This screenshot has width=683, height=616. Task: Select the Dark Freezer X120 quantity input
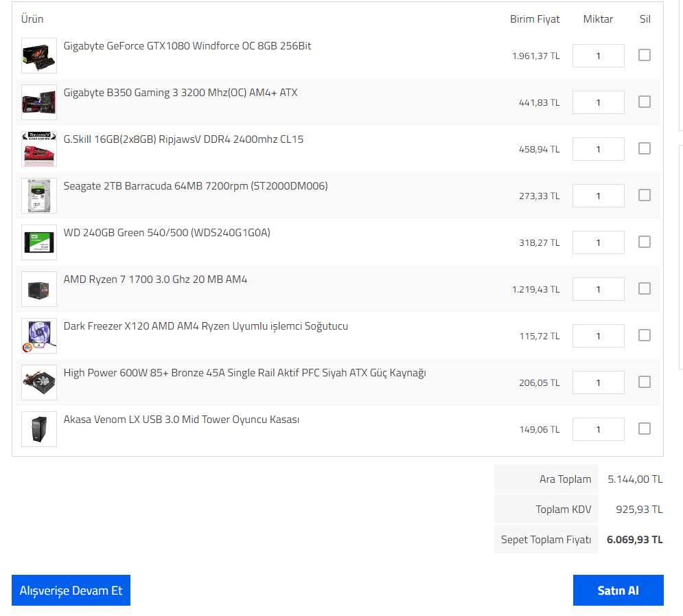(598, 336)
